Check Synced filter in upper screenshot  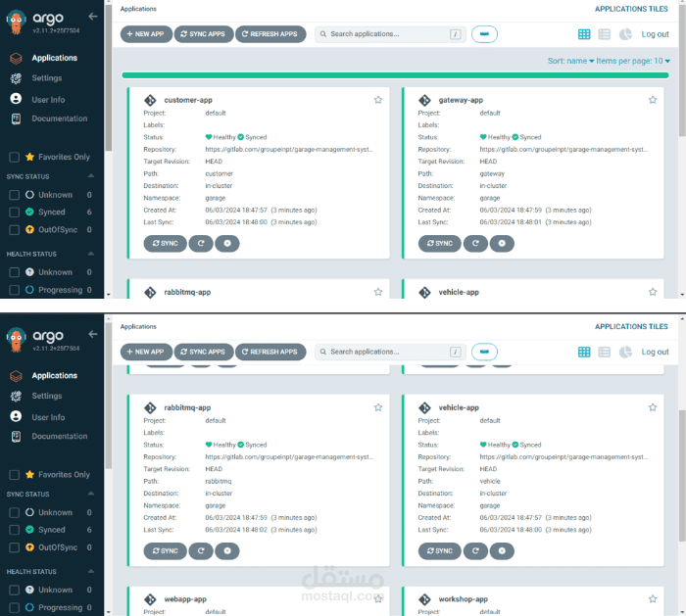(15, 213)
